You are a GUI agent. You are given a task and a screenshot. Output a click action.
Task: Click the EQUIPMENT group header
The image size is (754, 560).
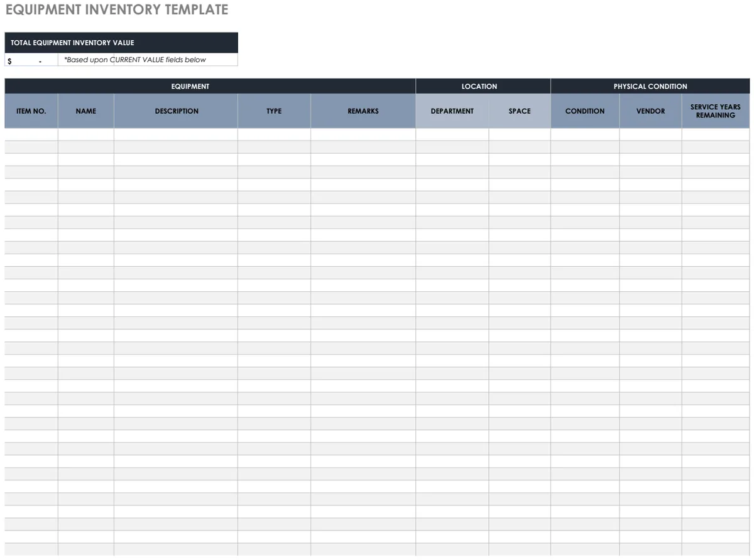pos(210,86)
